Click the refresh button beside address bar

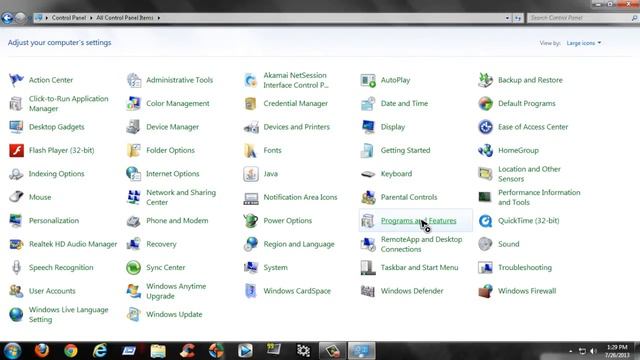click(x=518, y=18)
